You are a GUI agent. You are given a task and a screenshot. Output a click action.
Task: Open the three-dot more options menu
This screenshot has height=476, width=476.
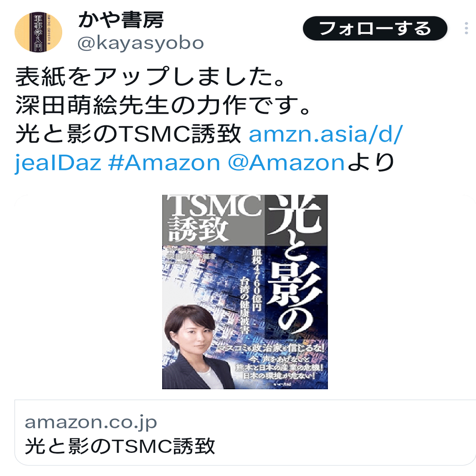(x=466, y=28)
